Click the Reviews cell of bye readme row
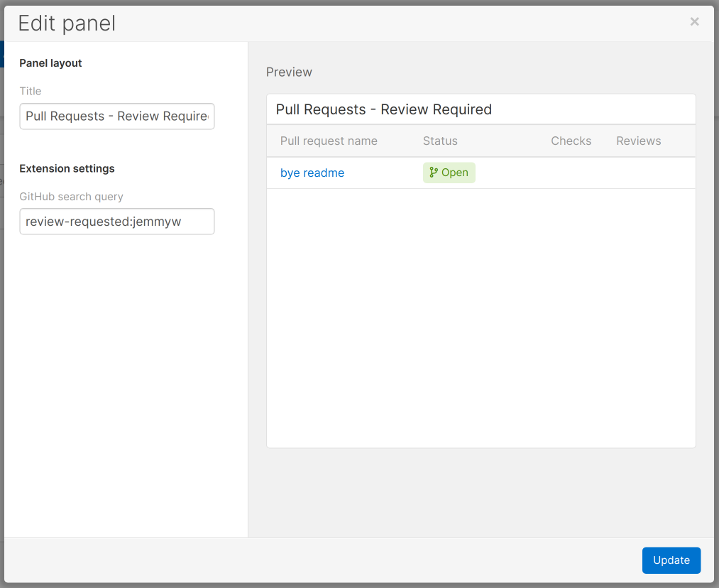Viewport: 719px width, 588px height. 638,173
